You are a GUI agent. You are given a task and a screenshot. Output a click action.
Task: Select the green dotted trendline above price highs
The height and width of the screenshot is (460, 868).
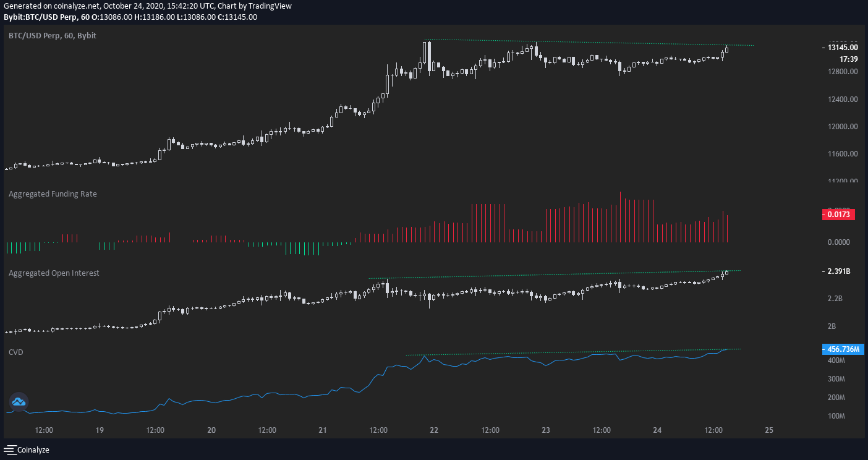coord(589,43)
